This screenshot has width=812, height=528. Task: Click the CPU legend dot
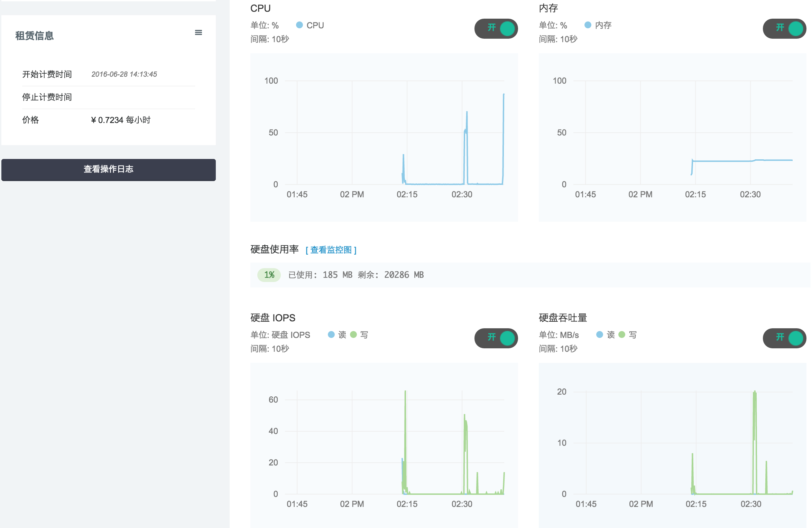tap(299, 25)
